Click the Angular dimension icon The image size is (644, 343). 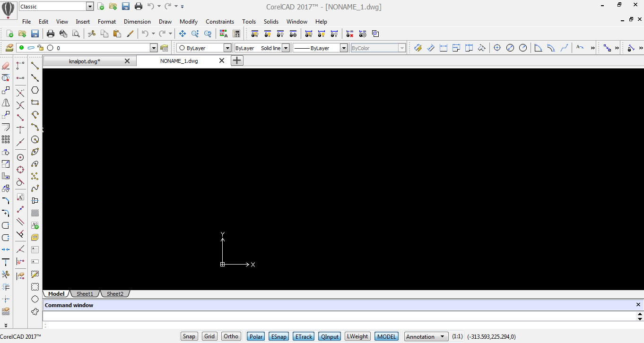pyautogui.click(x=538, y=48)
